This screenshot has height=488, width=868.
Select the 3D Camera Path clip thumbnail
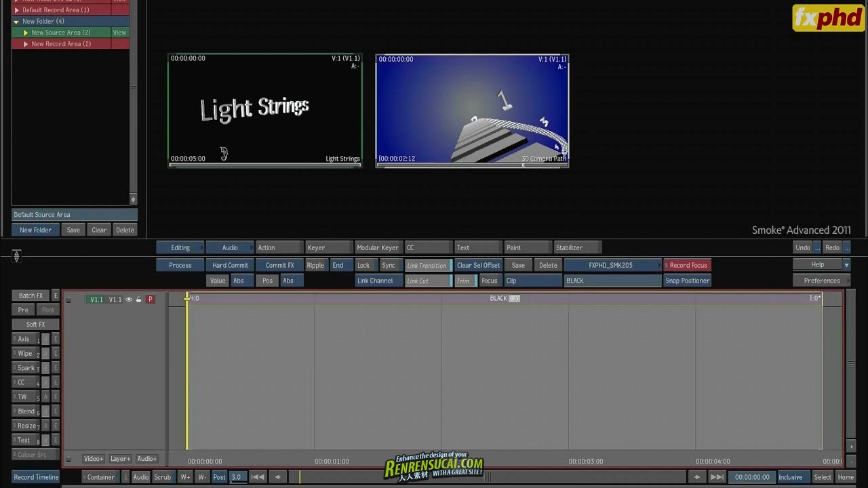[x=472, y=110]
